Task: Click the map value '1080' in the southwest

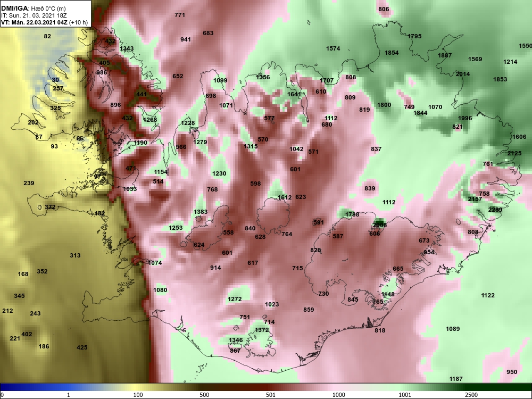Action: pyautogui.click(x=160, y=290)
